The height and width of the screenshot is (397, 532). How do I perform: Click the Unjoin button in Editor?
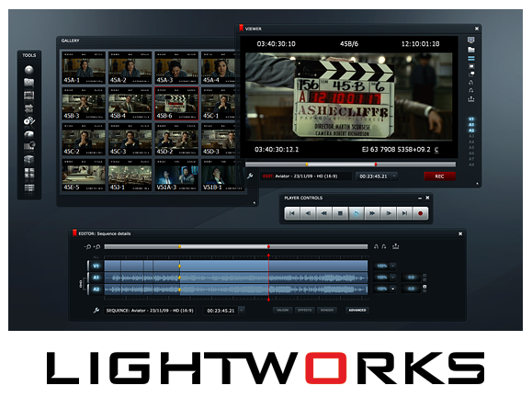pyautogui.click(x=282, y=310)
